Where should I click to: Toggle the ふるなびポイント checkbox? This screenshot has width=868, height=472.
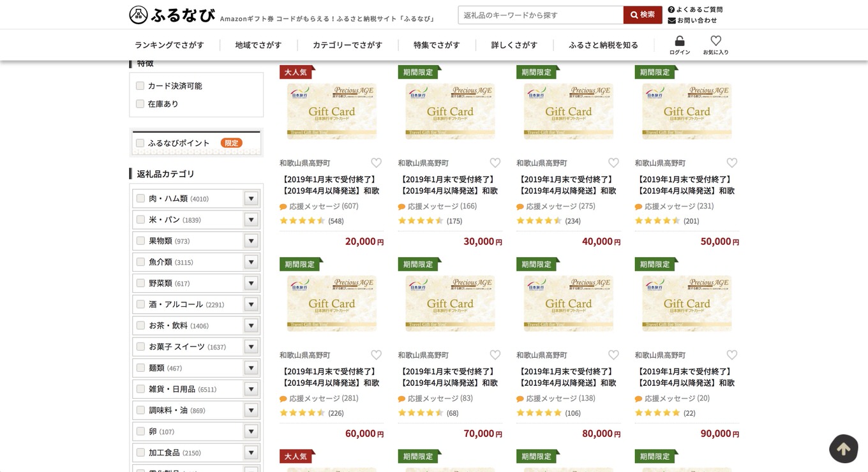[140, 143]
